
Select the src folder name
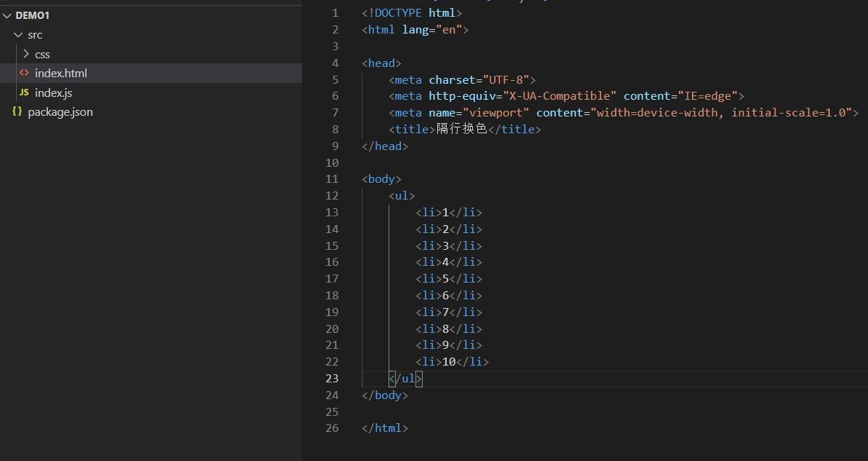click(x=35, y=35)
